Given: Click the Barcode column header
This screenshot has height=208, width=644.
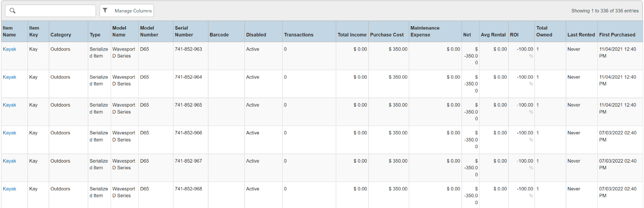Looking at the screenshot, I should tap(219, 35).
